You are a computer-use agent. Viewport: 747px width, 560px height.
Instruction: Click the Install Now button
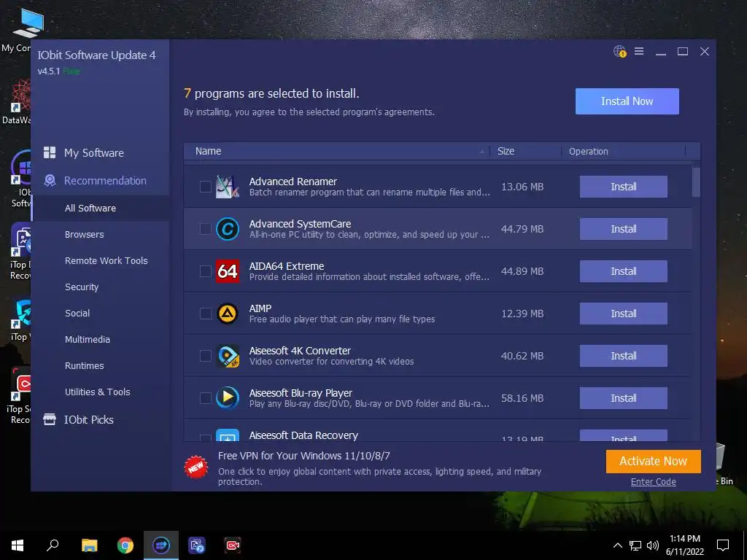[627, 101]
